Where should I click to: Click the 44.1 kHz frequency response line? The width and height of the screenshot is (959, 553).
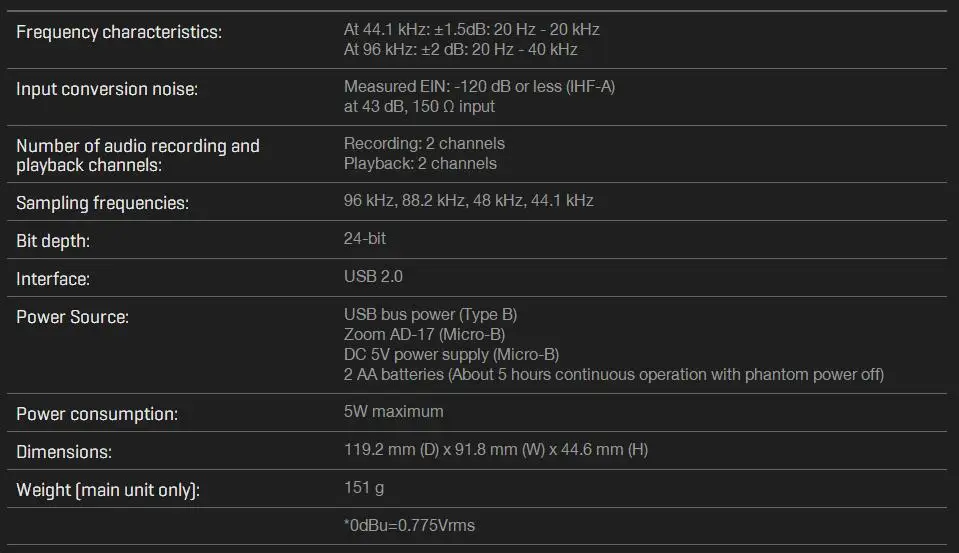tap(472, 29)
